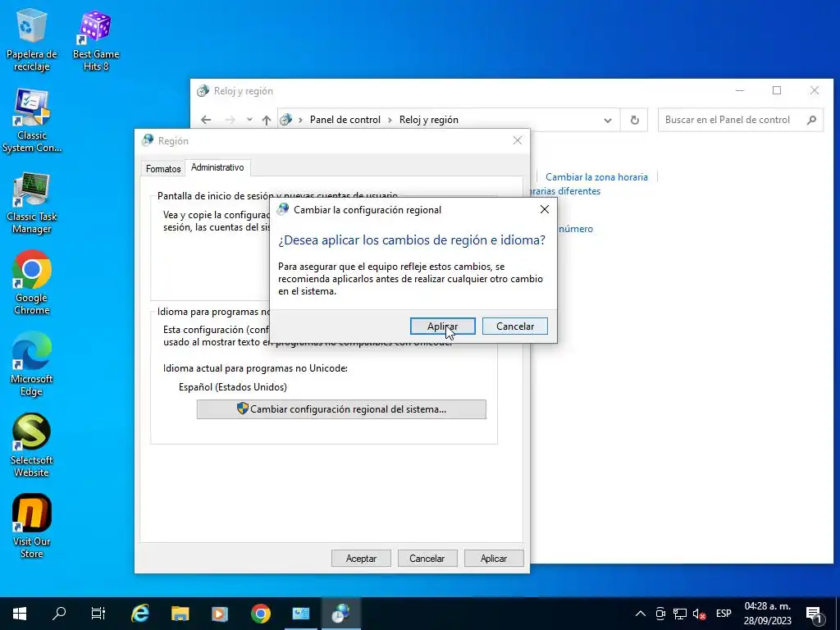
Task: Click the Panel de control breadcrumb
Action: (345, 120)
